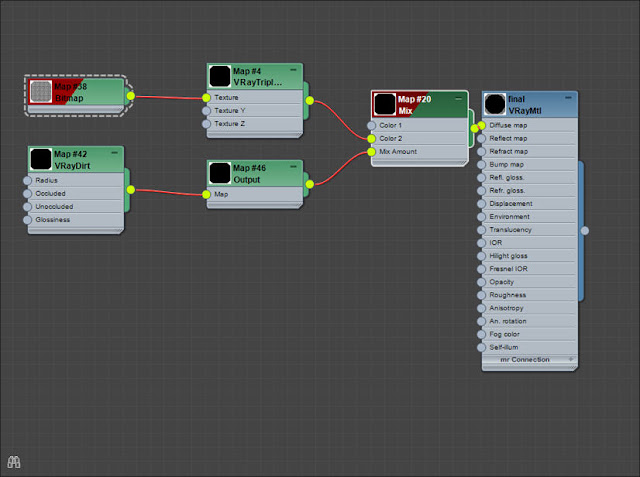Click the Map #42 VRayDirt preview icon
This screenshot has height=477, width=640.
(x=41, y=159)
